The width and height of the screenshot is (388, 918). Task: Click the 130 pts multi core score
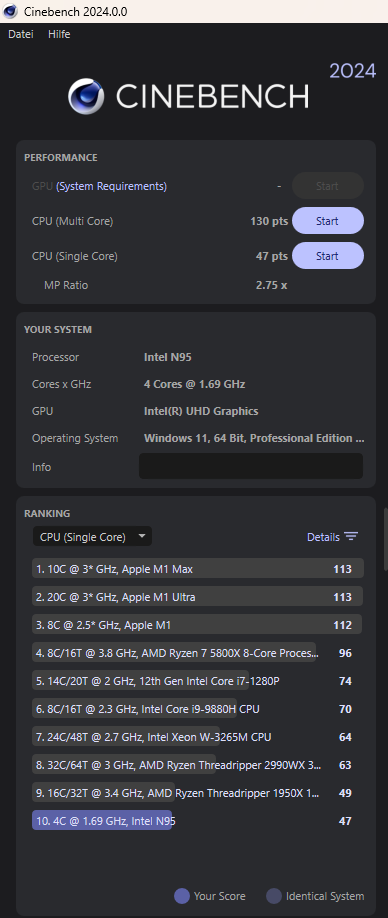269,221
